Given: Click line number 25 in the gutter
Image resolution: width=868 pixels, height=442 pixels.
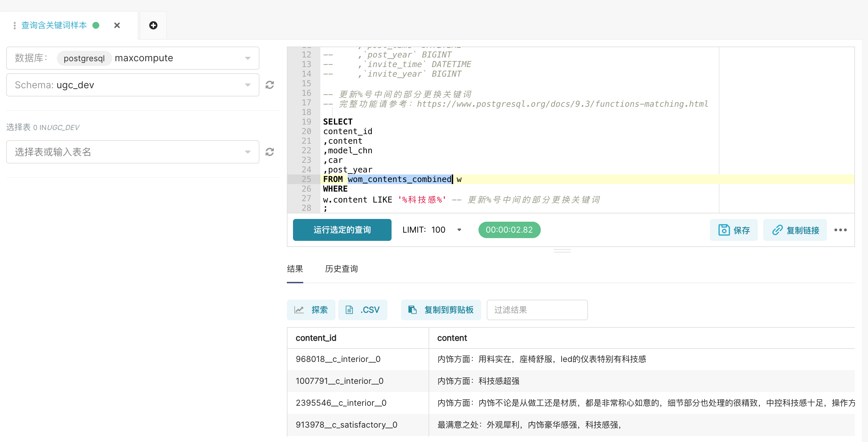Looking at the screenshot, I should (x=306, y=179).
